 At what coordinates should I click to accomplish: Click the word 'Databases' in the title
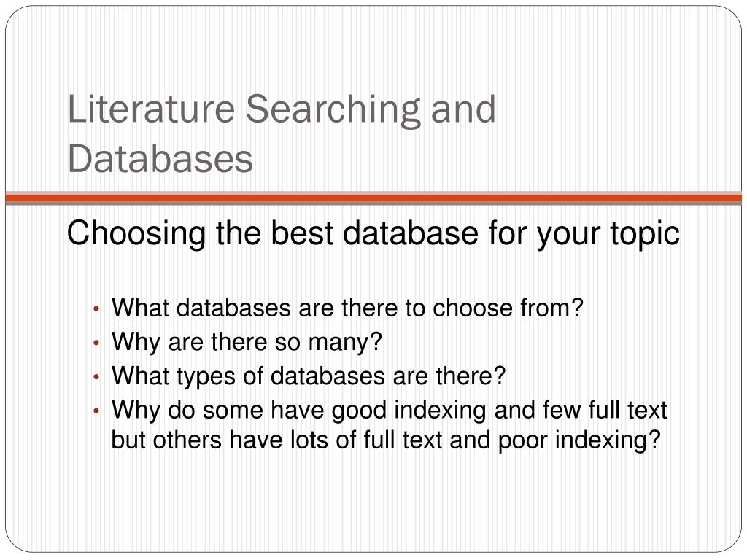point(160,158)
